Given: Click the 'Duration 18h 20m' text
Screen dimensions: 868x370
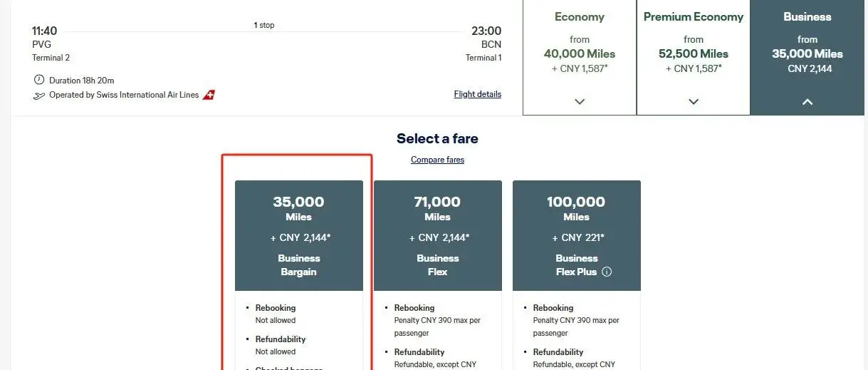Looking at the screenshot, I should coord(82,81).
